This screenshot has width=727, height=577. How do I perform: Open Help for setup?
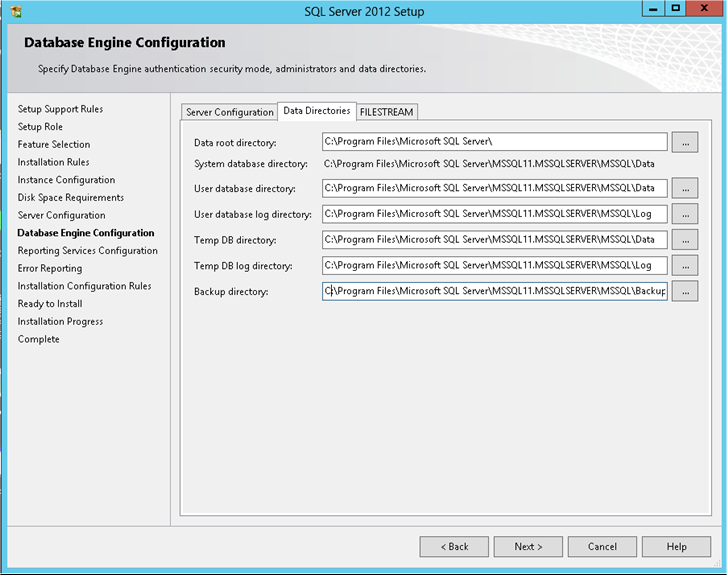pyautogui.click(x=676, y=547)
